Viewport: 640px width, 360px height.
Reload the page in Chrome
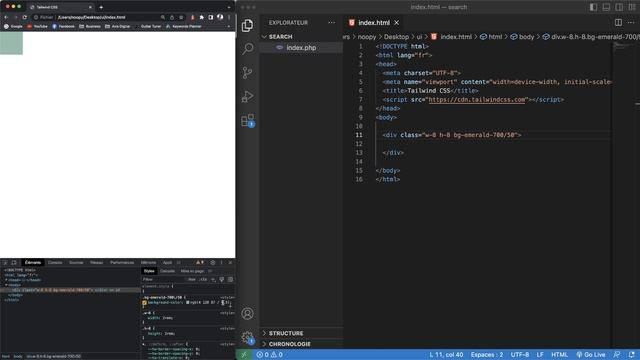pos(24,17)
